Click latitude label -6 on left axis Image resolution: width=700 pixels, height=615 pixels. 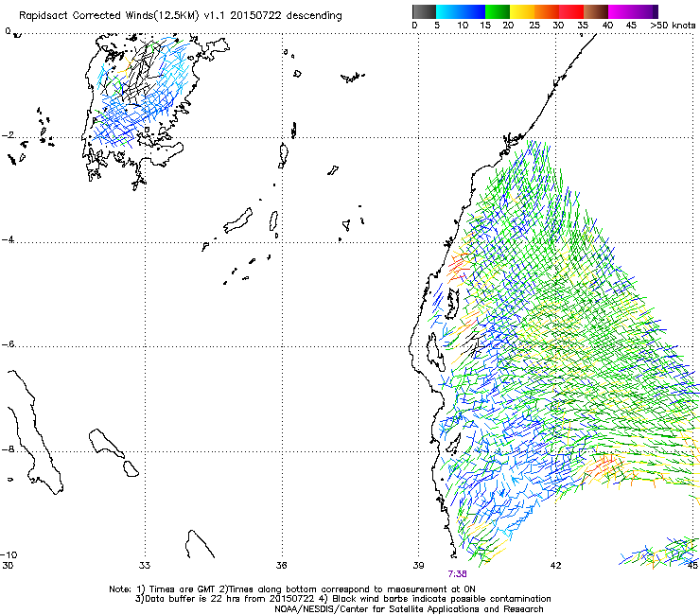point(8,343)
